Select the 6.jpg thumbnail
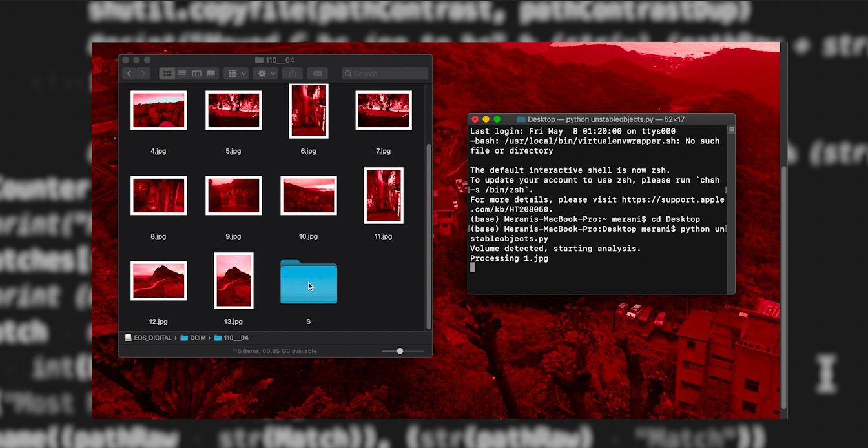Screen dimensions: 868x448 point(308,111)
